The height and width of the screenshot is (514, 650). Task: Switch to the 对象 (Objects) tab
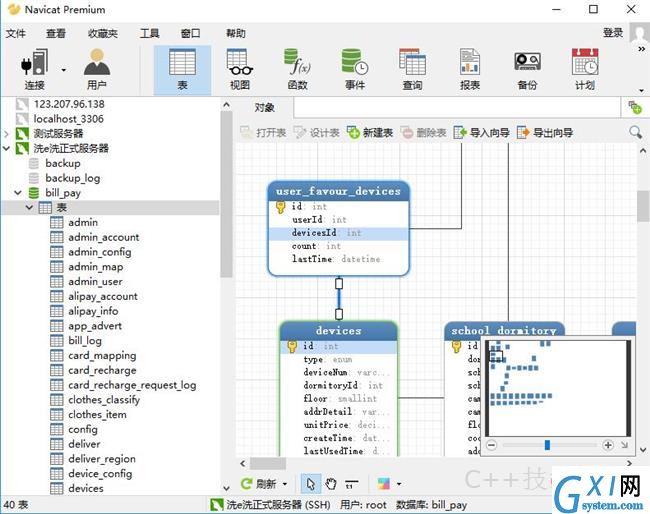coord(264,108)
